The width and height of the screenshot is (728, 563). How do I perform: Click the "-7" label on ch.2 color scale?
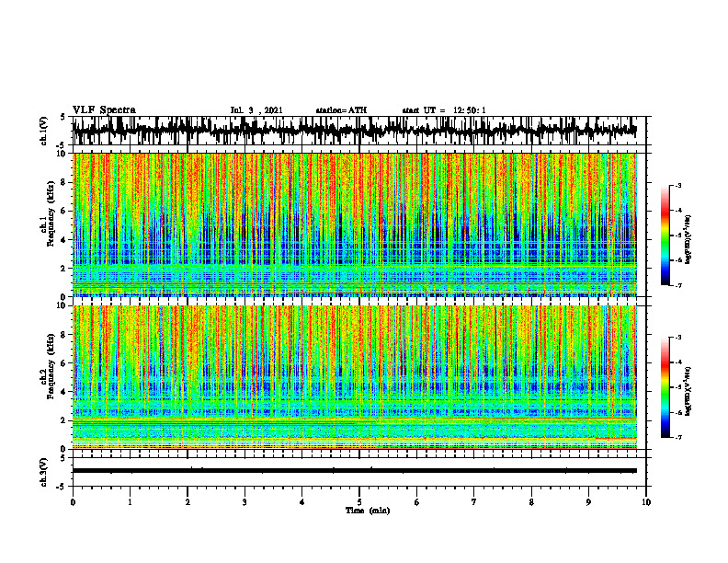coord(678,438)
